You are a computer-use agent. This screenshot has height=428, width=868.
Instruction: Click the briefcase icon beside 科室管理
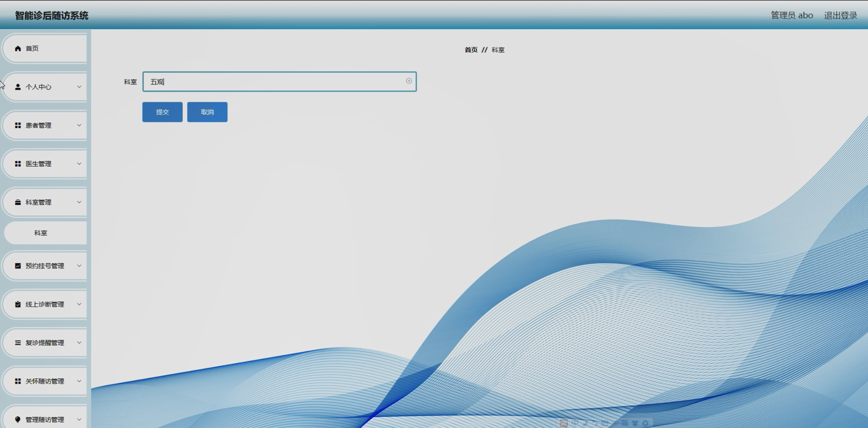coord(18,202)
